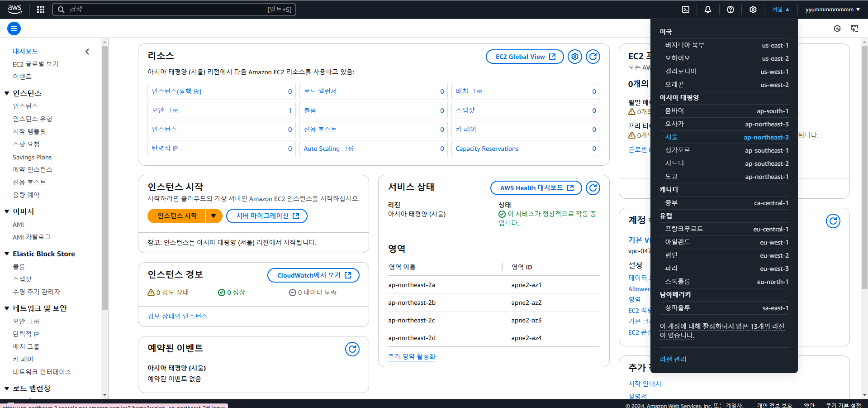Collapse the 로드 밸런싱 section
868x408 pixels.
click(7, 389)
